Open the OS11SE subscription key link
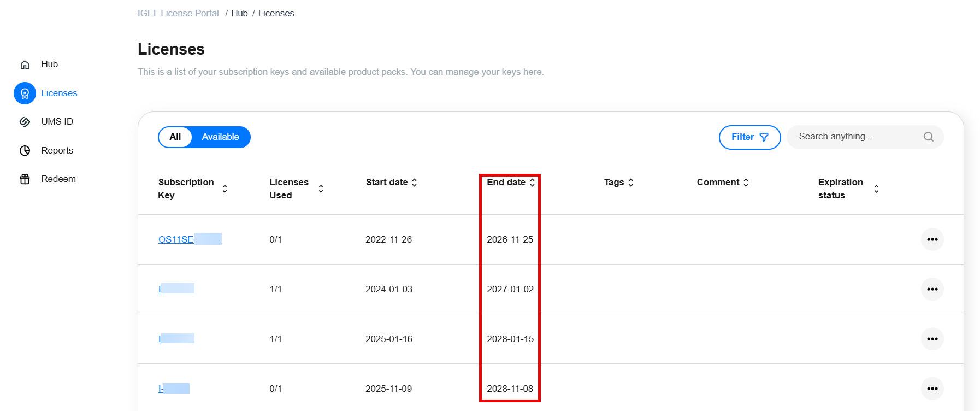Screen dimensions: 980x411 click(x=176, y=239)
